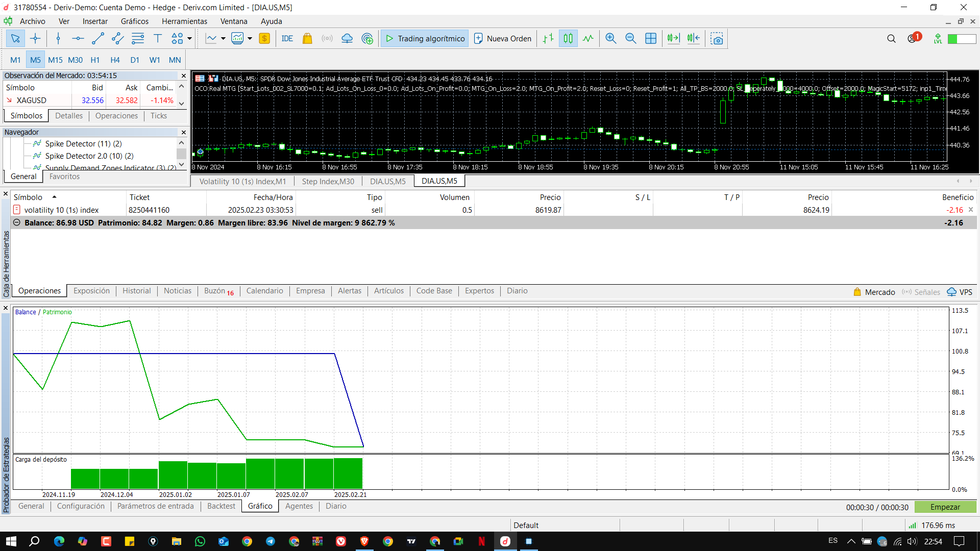Select the M1 timeframe
Screen dimensions: 980x551
(15, 60)
